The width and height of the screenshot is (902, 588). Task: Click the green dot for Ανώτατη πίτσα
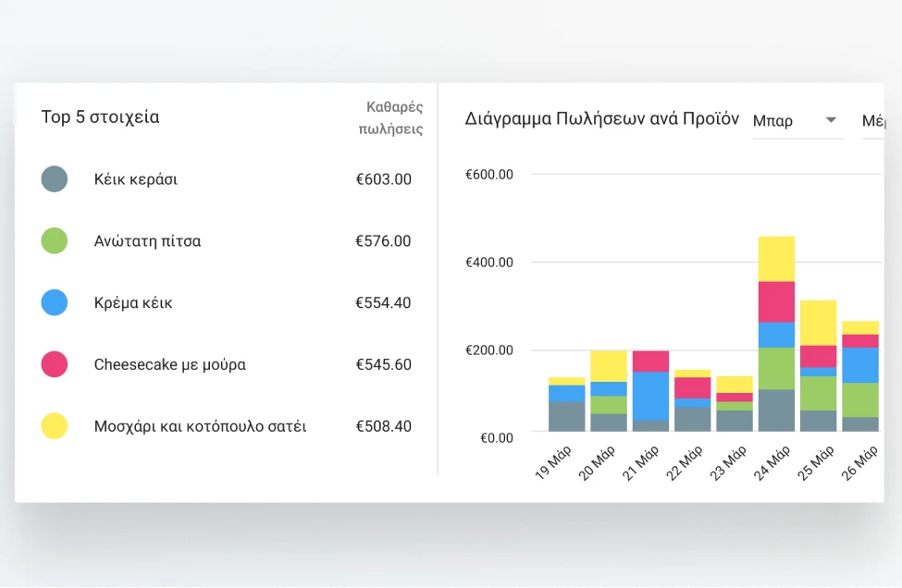(54, 240)
